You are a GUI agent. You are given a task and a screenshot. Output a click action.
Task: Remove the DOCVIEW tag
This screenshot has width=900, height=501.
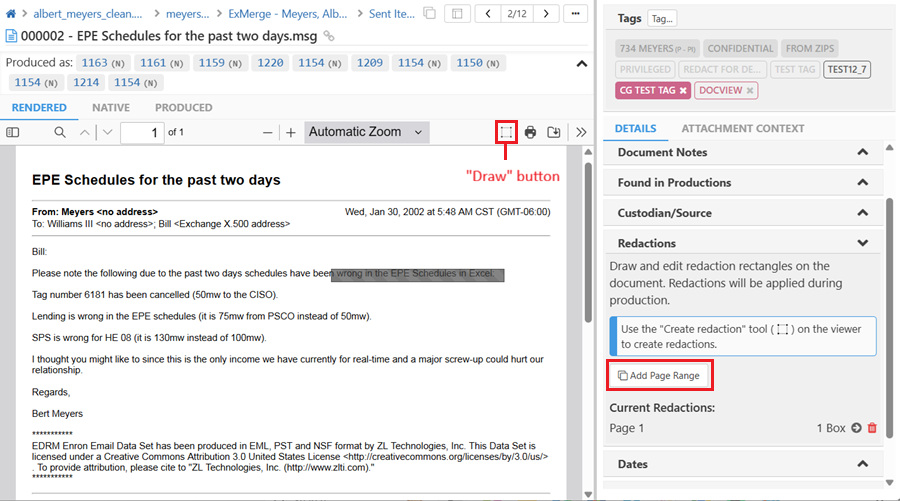750,91
